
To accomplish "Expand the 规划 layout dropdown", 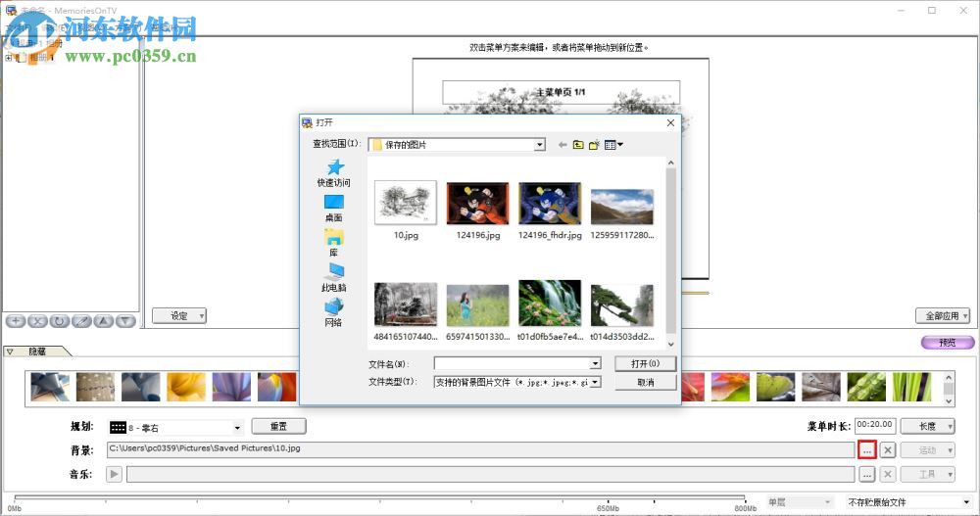I will 237,428.
